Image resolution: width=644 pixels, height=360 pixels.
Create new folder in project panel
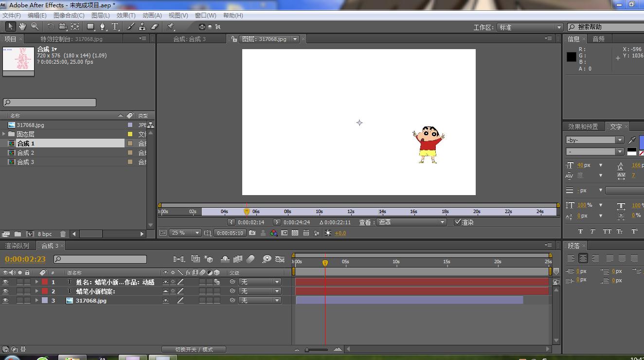coord(18,234)
